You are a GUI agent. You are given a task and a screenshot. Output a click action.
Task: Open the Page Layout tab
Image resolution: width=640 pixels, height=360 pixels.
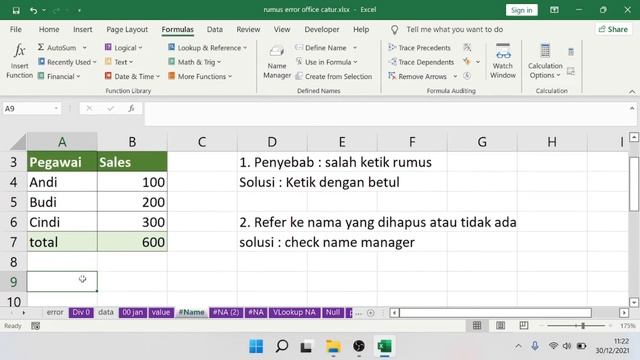click(127, 29)
